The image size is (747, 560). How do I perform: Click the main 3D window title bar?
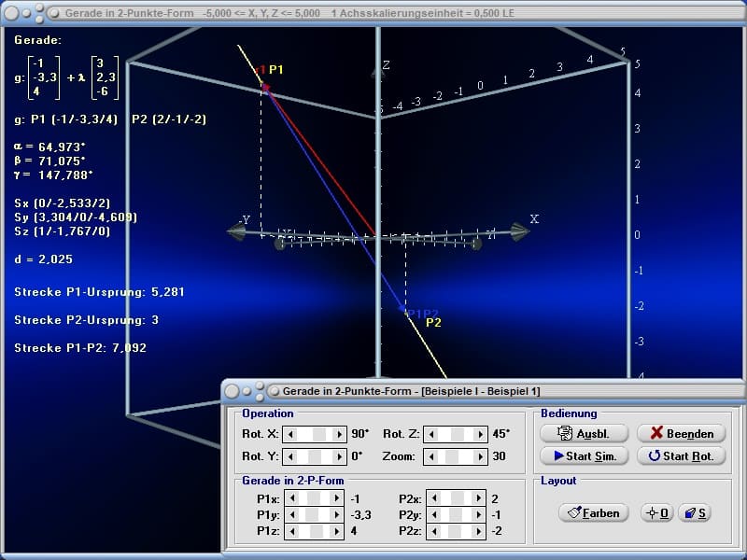[x=373, y=13]
